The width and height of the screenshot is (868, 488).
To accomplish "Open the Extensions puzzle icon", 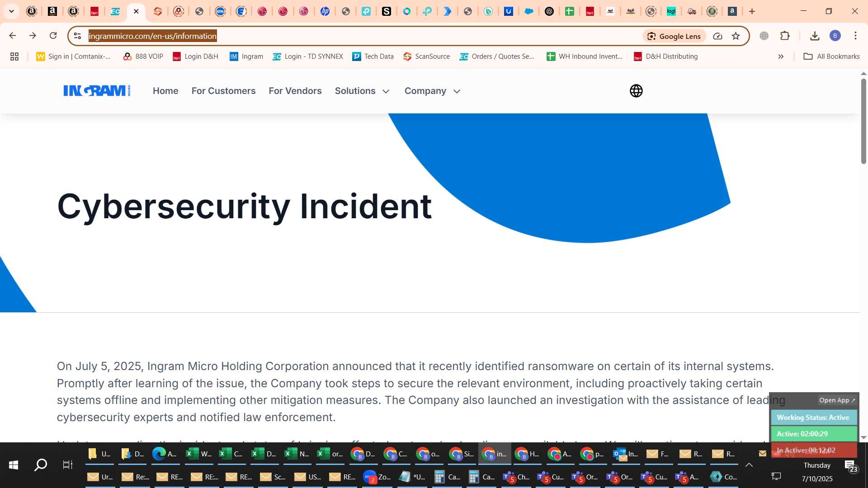I will (785, 36).
